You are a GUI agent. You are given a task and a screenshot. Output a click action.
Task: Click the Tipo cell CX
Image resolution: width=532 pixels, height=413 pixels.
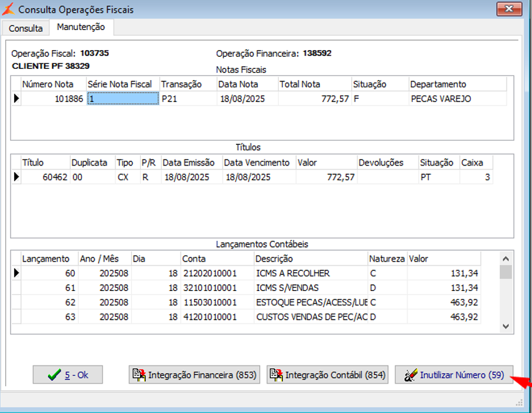click(x=127, y=177)
